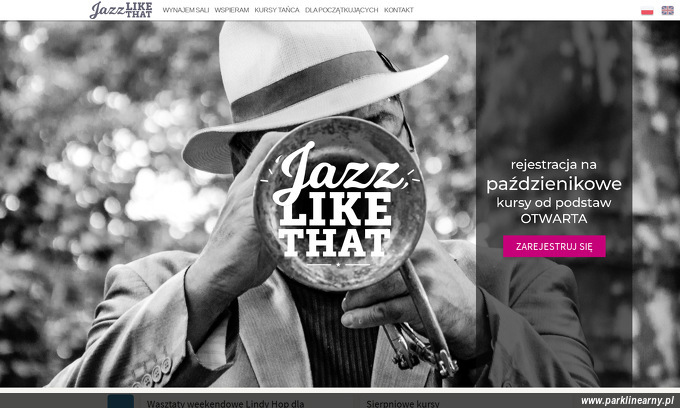Click the large Jazz Like That trumpet emblem
680x408 pixels.
click(x=340, y=204)
